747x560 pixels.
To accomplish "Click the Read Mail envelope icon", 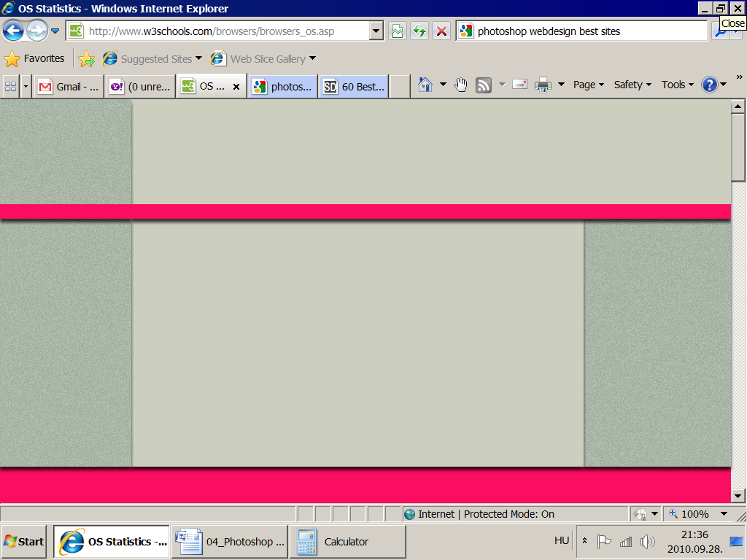I will click(519, 85).
